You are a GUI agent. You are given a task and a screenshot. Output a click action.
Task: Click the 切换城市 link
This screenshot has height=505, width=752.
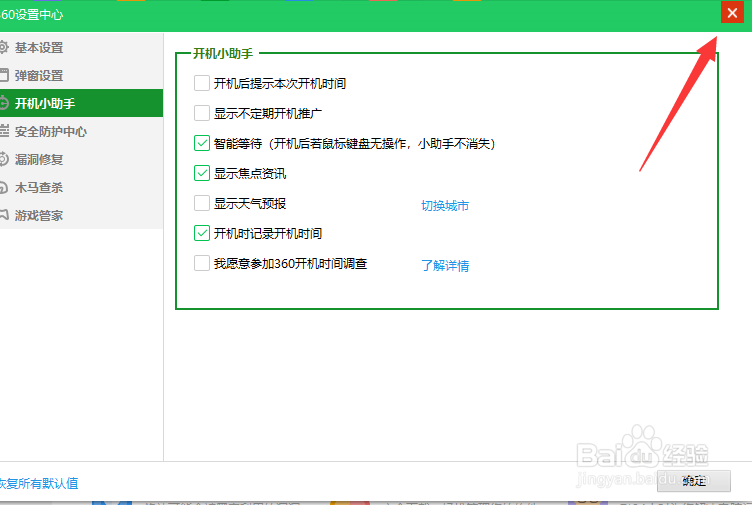tap(445, 206)
